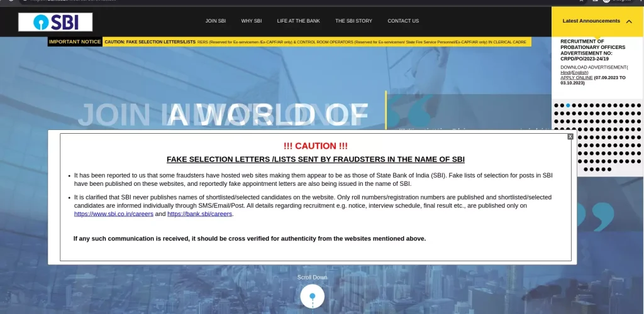Click the CAUTION: FAKE SELECTION LETTERS/LISTS ticker
The height and width of the screenshot is (314, 644).
tap(150, 42)
